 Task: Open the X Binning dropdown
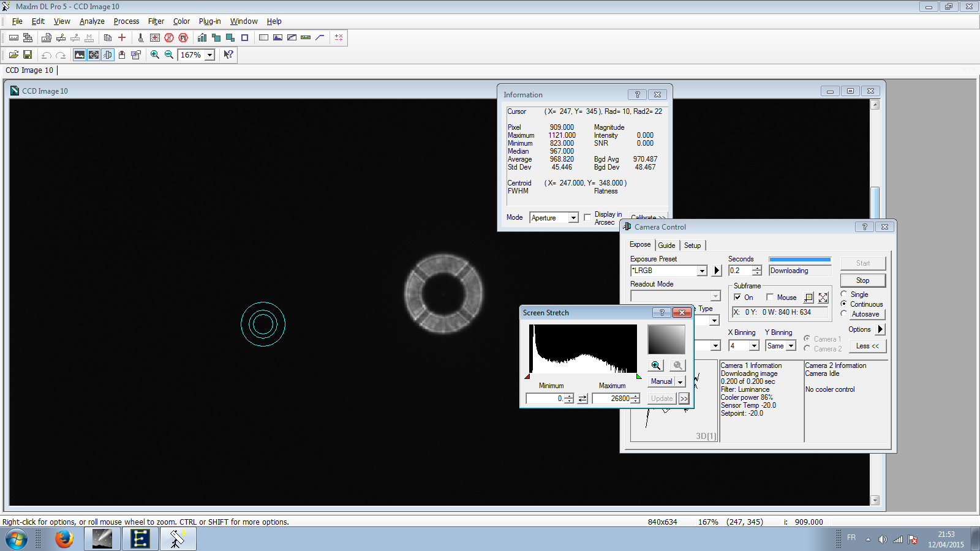[754, 346]
